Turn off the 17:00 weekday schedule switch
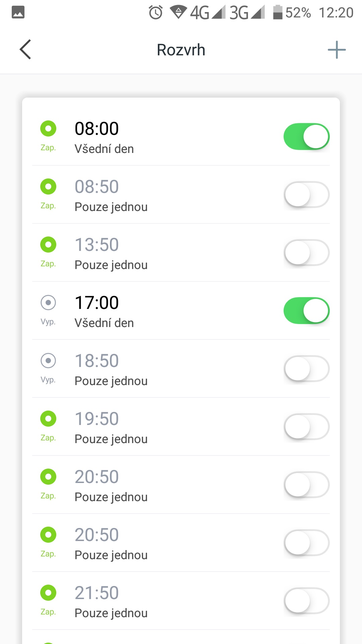Screen dimensions: 362x644 (x=306, y=311)
